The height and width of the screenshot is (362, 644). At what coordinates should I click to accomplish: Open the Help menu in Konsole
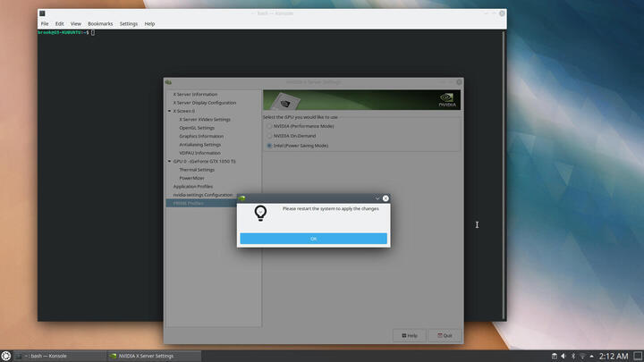[149, 24]
